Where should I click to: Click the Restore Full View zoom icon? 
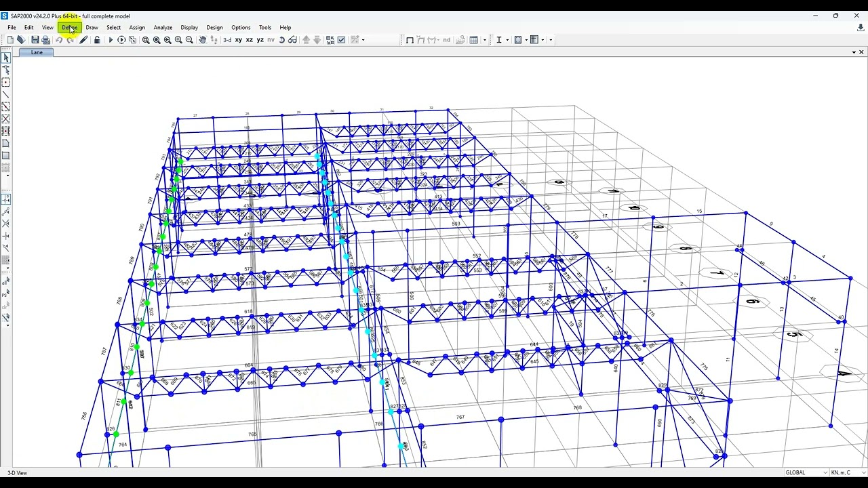tap(157, 40)
